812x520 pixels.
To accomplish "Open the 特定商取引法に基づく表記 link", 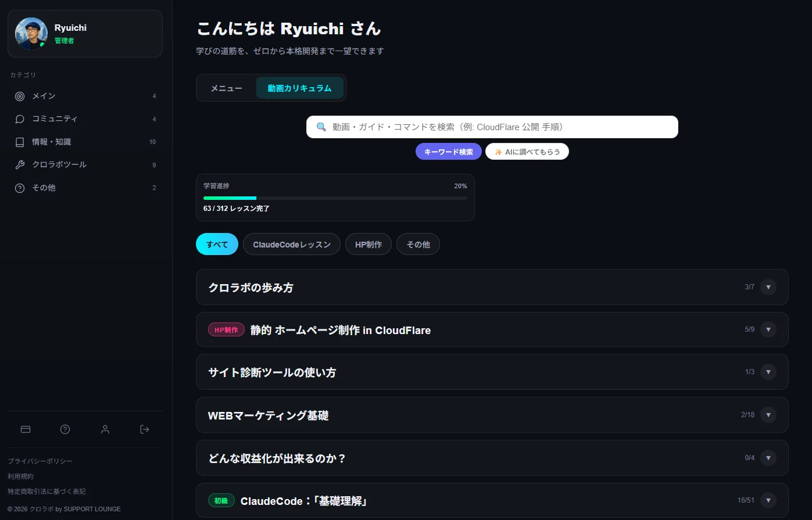I will point(46,492).
